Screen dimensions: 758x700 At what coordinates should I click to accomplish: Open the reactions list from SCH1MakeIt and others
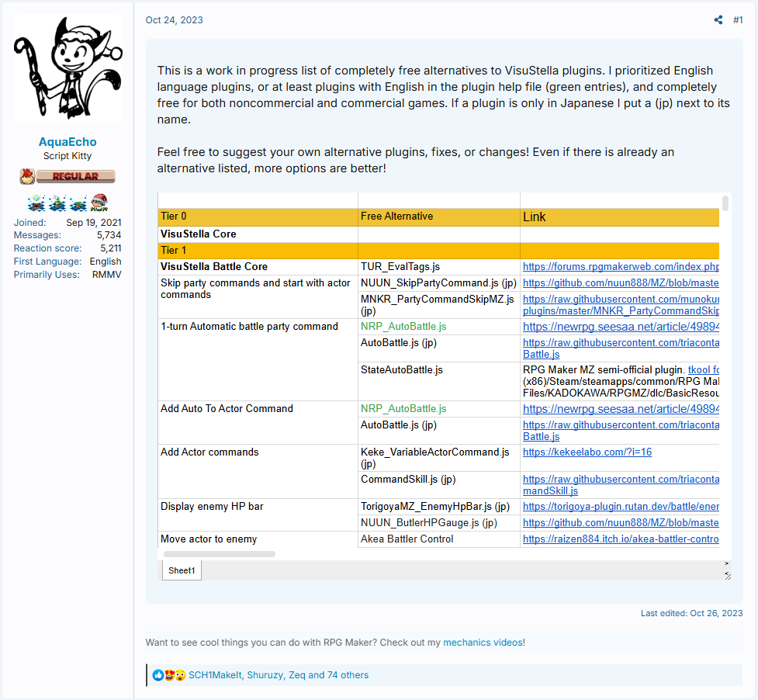(x=279, y=675)
